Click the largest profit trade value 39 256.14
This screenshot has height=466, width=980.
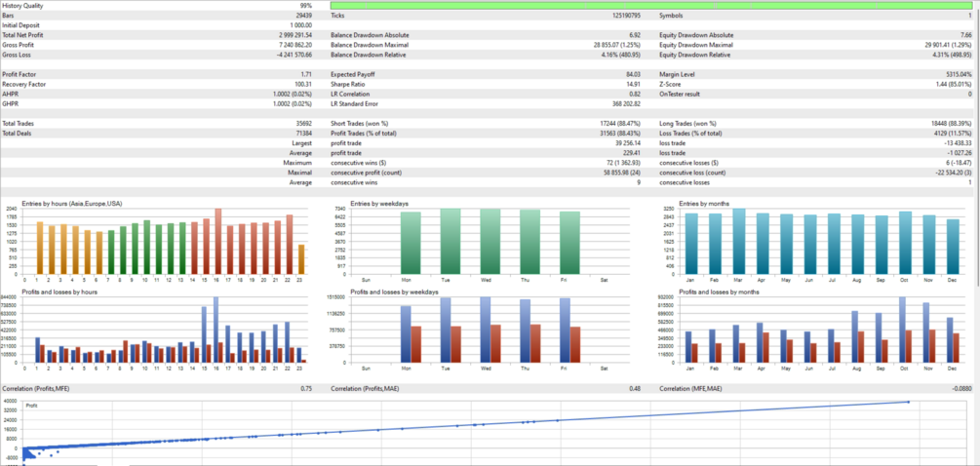click(629, 143)
